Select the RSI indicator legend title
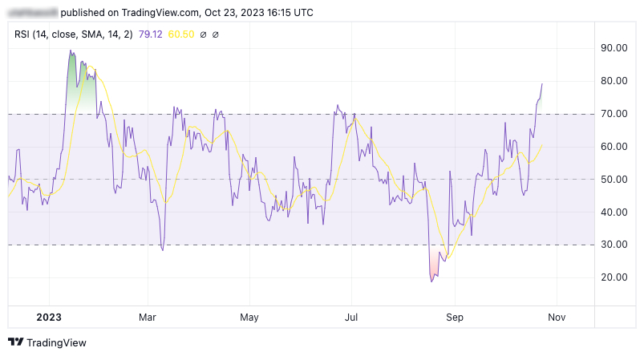This screenshot has height=356, width=644. click(74, 34)
